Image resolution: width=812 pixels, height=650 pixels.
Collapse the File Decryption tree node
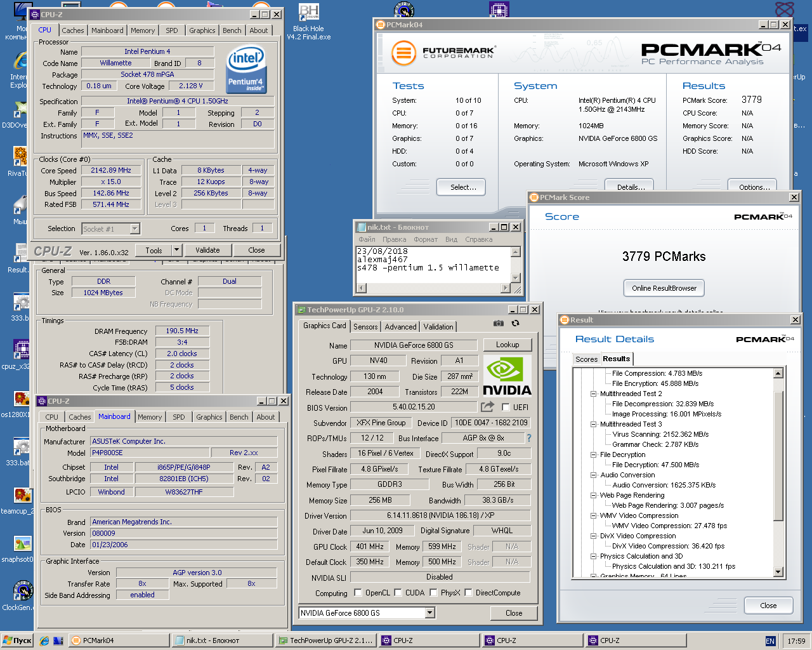tap(594, 454)
